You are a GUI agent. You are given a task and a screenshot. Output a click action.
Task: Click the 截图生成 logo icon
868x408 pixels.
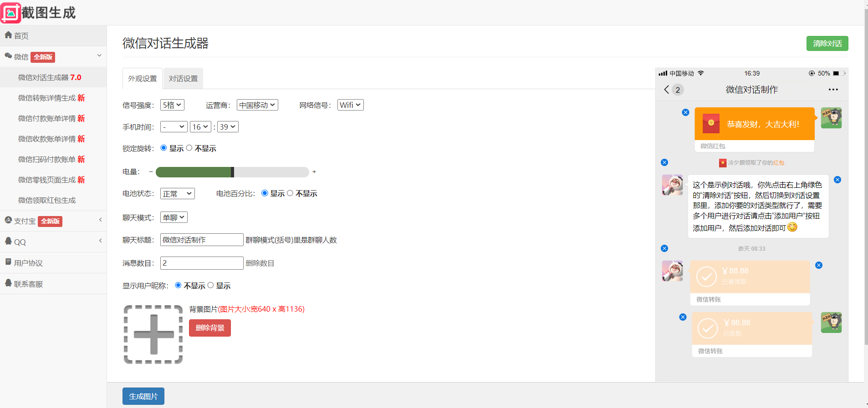pyautogui.click(x=11, y=13)
